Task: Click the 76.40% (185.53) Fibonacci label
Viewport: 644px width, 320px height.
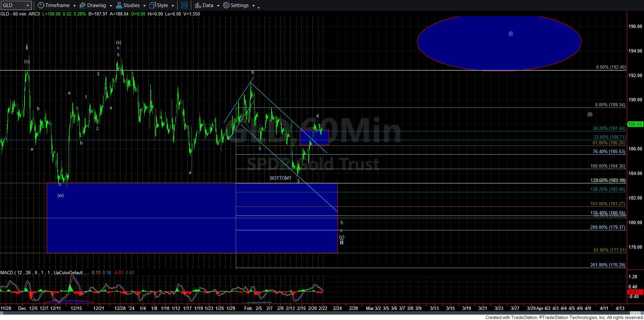Action: pyautogui.click(x=609, y=152)
